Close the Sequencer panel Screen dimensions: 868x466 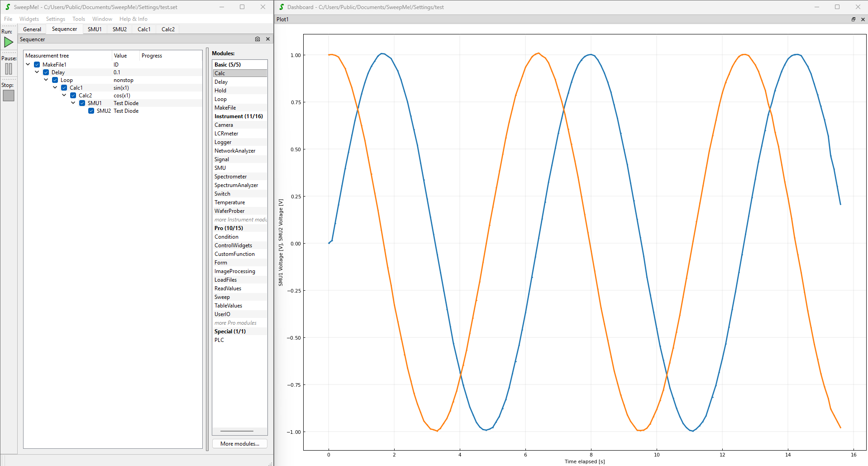point(268,39)
